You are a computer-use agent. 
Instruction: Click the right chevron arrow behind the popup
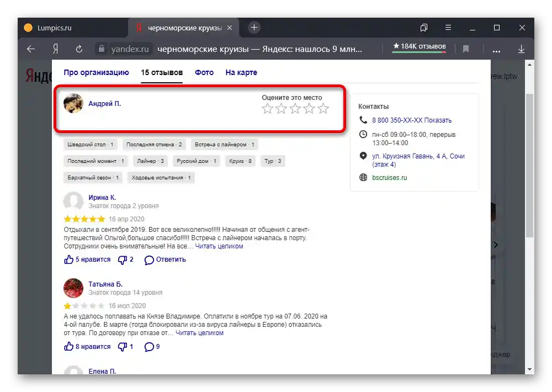[x=495, y=245]
